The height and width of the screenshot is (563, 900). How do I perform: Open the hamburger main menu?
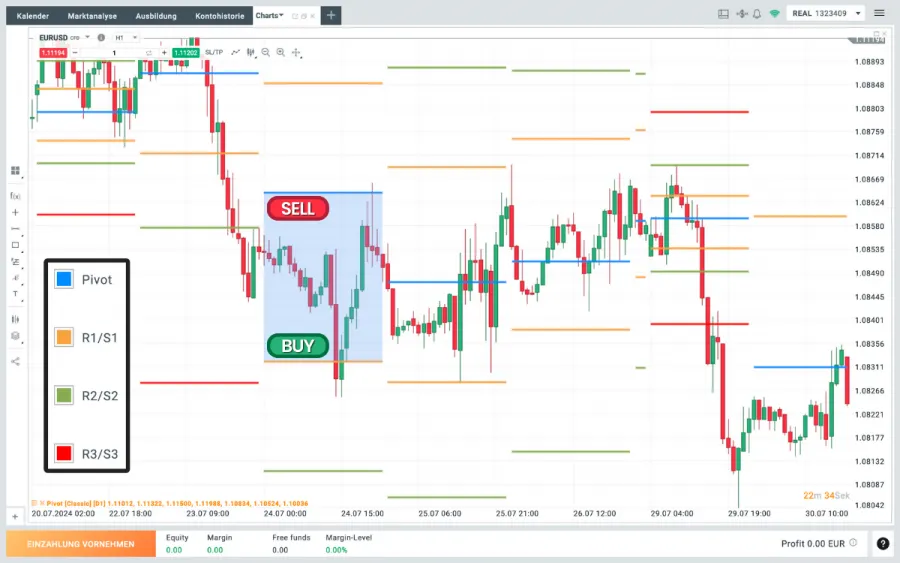coord(879,13)
